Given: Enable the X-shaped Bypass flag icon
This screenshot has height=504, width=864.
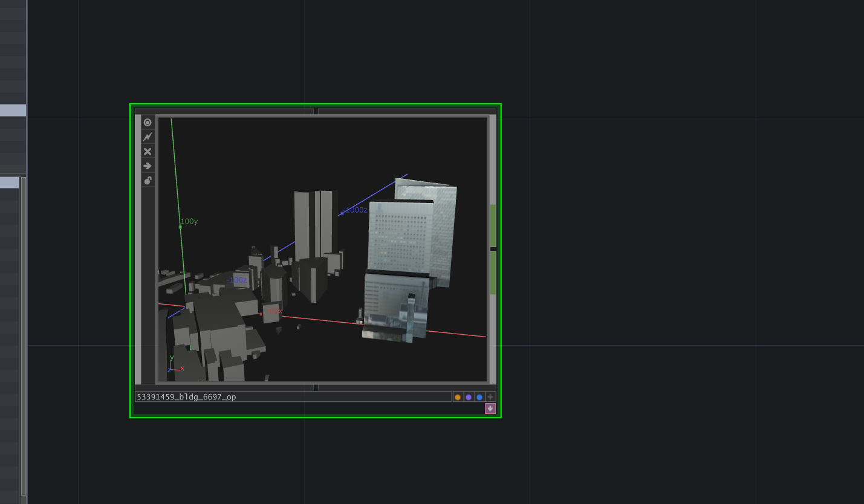Looking at the screenshot, I should tap(148, 151).
